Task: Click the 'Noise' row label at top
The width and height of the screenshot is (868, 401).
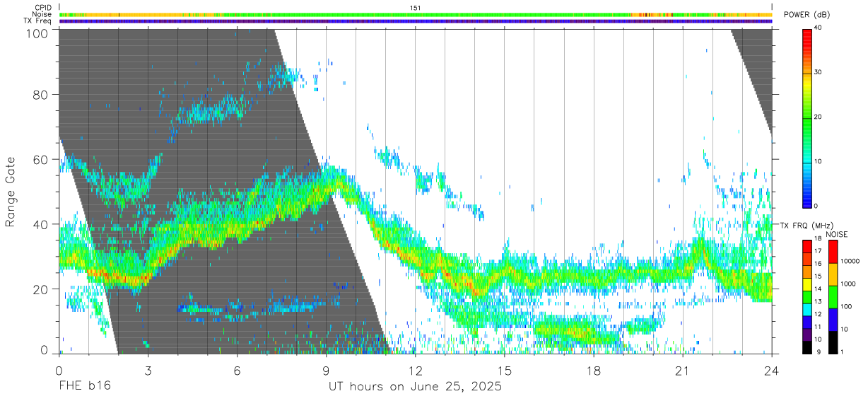Action: 43,14
